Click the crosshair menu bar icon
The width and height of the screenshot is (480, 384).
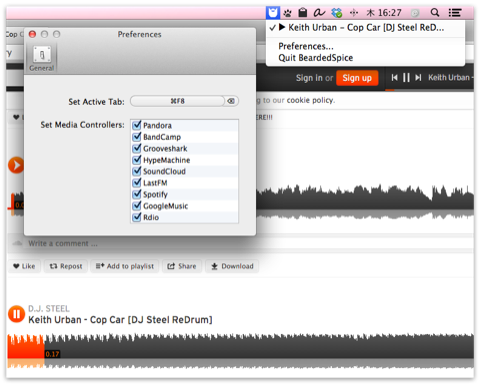[354, 13]
